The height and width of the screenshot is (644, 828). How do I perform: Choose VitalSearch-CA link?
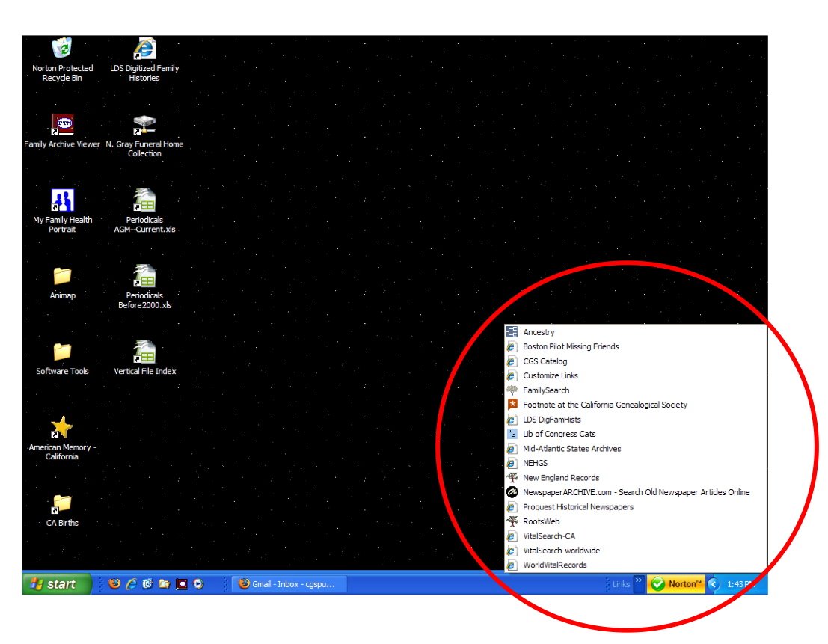click(x=635, y=536)
